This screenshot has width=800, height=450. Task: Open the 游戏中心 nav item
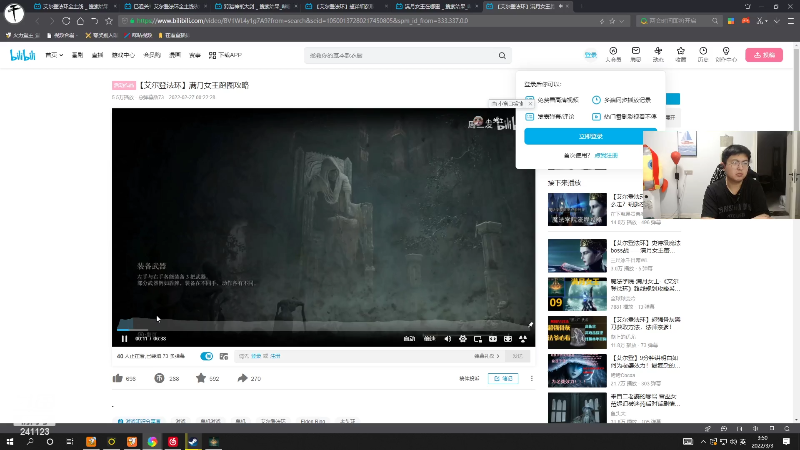coord(123,55)
